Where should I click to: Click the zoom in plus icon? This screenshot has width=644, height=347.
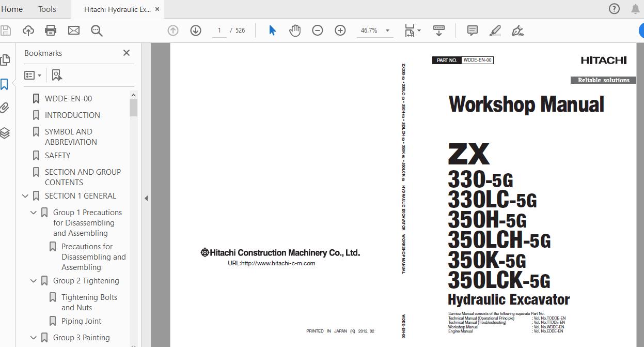click(x=340, y=31)
